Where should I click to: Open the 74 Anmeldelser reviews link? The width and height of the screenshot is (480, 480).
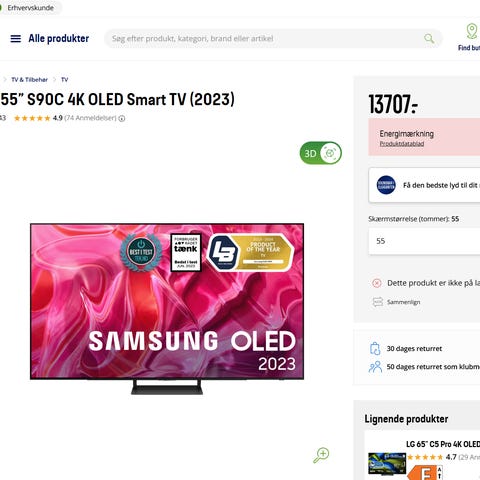click(x=90, y=118)
